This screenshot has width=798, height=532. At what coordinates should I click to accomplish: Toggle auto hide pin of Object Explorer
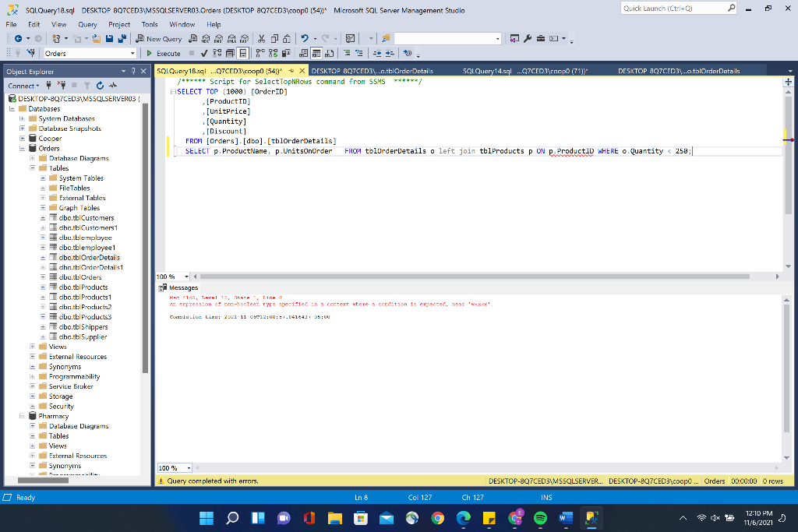pyautogui.click(x=133, y=71)
